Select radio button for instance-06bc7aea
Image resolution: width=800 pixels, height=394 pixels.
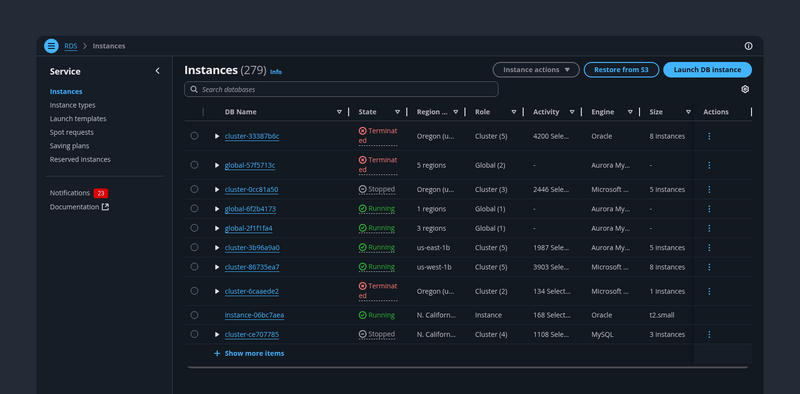coord(194,315)
